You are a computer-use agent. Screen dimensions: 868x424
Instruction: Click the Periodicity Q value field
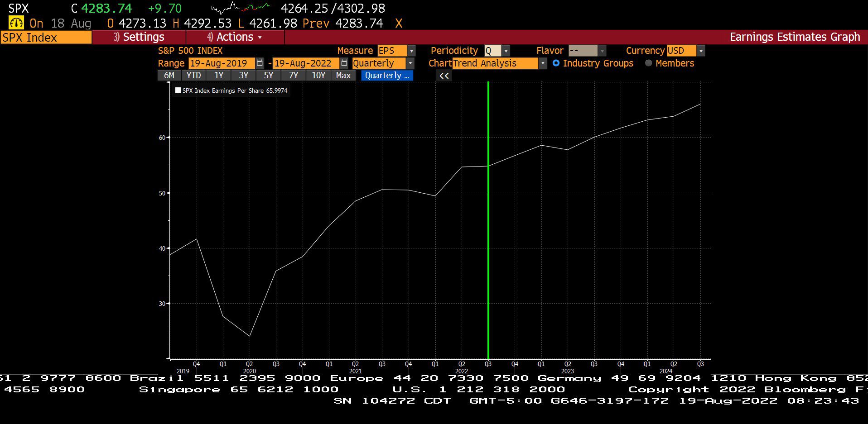click(x=493, y=51)
